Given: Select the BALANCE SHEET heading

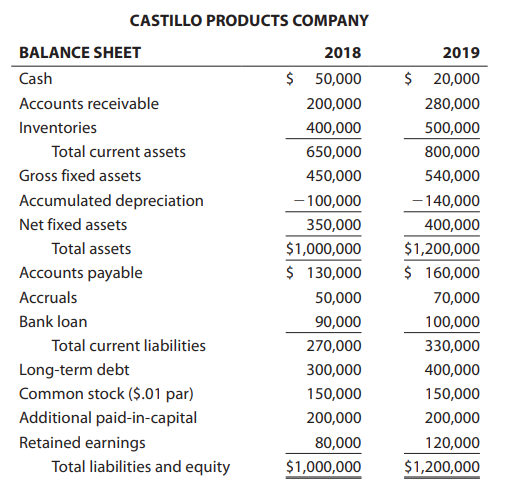Looking at the screenshot, I should (80, 53).
